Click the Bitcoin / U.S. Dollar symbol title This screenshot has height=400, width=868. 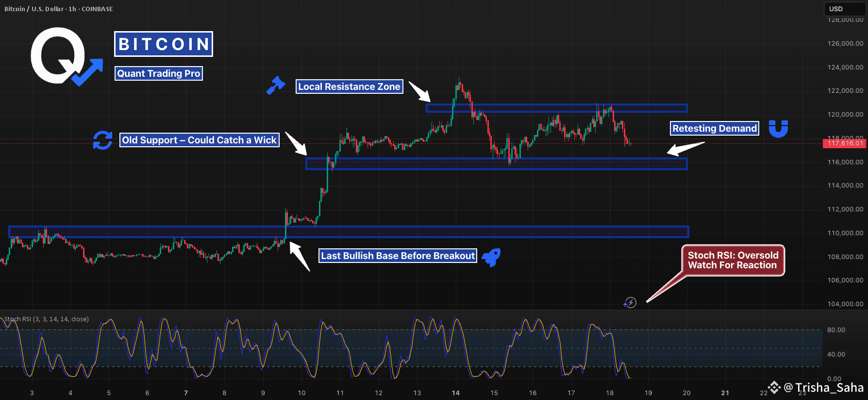click(x=59, y=9)
